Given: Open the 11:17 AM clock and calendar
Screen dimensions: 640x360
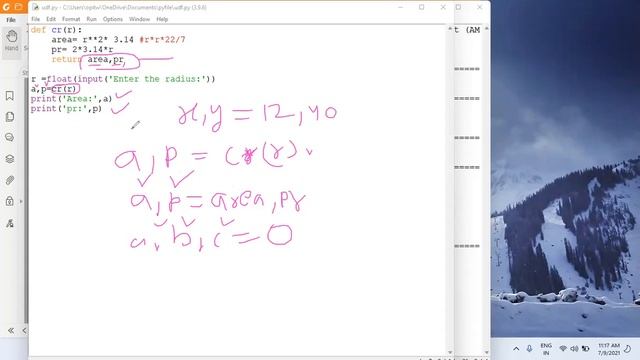Looking at the screenshot, I should 609,349.
